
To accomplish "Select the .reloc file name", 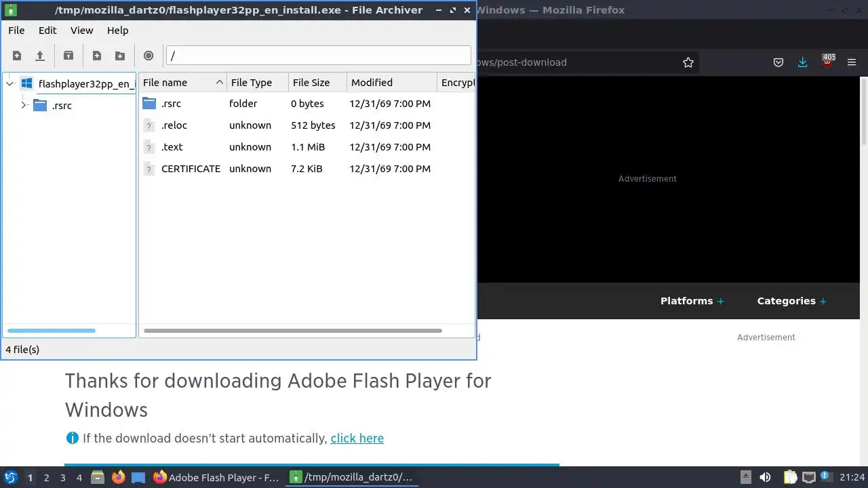I will (174, 125).
